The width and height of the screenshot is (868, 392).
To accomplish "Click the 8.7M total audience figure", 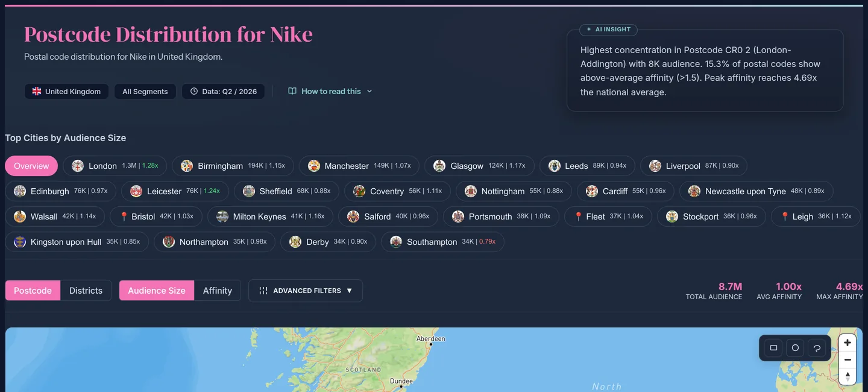I will (730, 286).
